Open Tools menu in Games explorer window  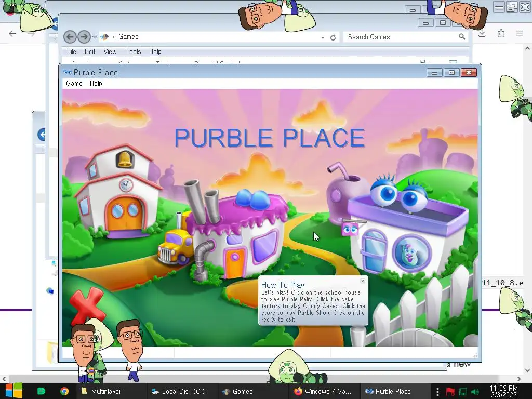coord(133,51)
